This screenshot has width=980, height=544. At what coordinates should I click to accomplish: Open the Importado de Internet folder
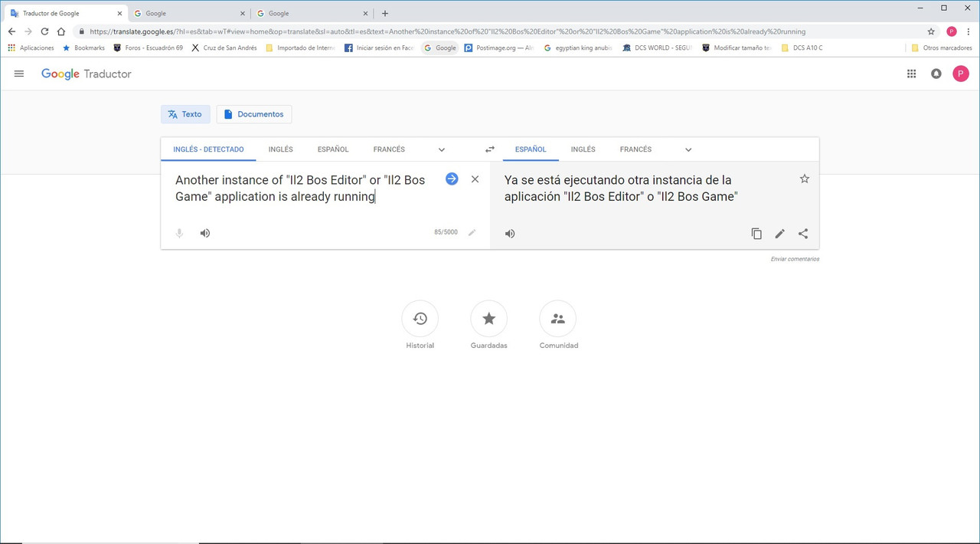click(x=300, y=48)
